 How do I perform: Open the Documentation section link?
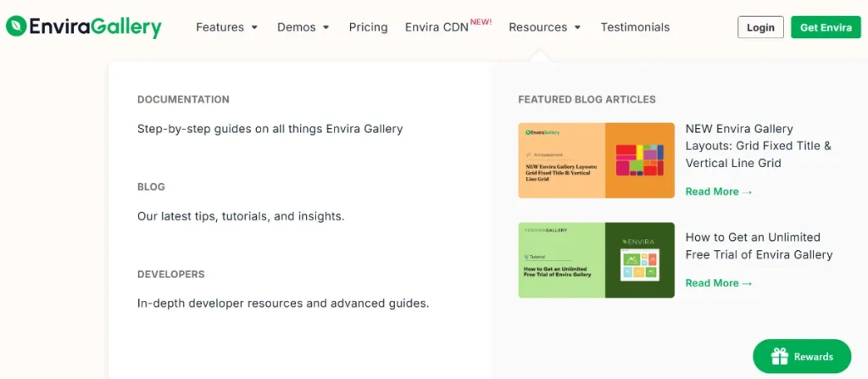183,100
